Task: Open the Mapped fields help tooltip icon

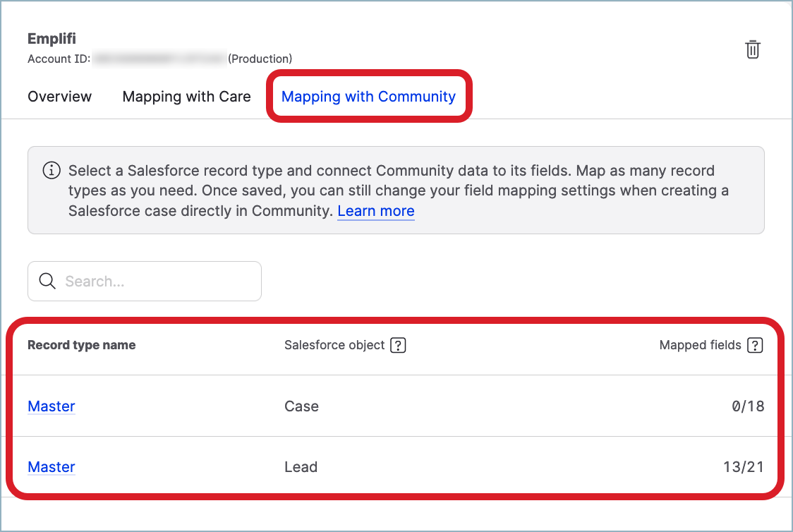Action: (755, 345)
